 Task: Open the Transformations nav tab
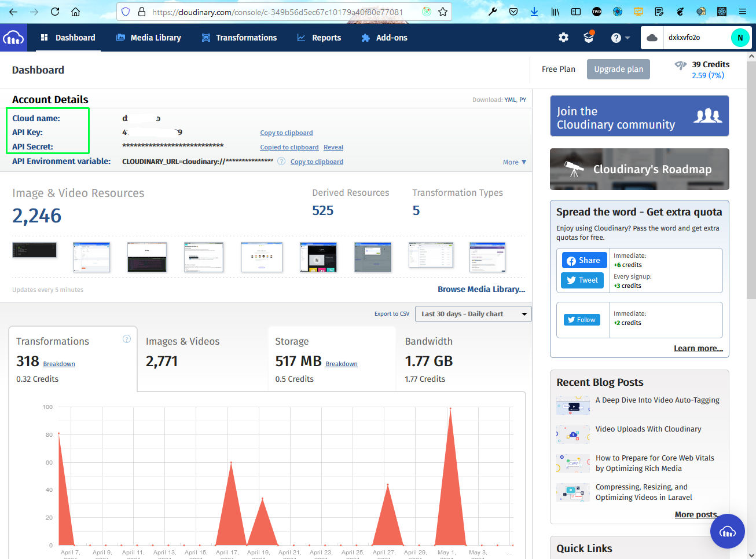[x=239, y=38]
